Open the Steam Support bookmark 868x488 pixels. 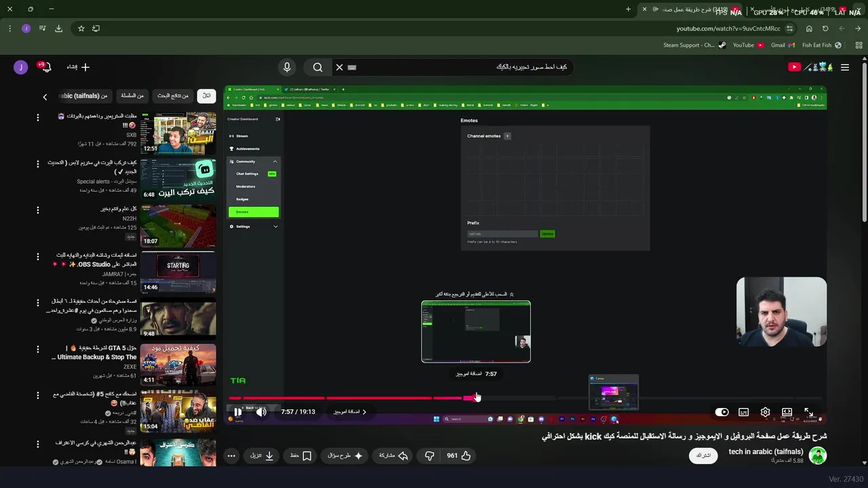694,45
